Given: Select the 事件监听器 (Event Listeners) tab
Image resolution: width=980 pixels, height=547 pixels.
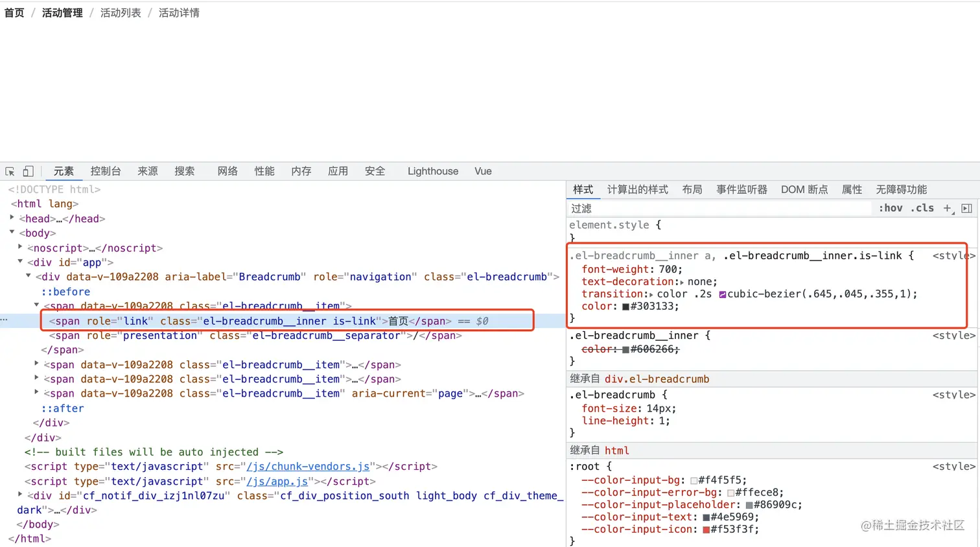Looking at the screenshot, I should 741,189.
